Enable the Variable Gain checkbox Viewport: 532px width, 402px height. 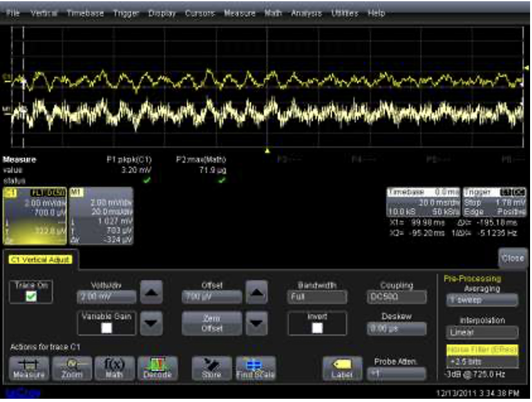point(107,327)
